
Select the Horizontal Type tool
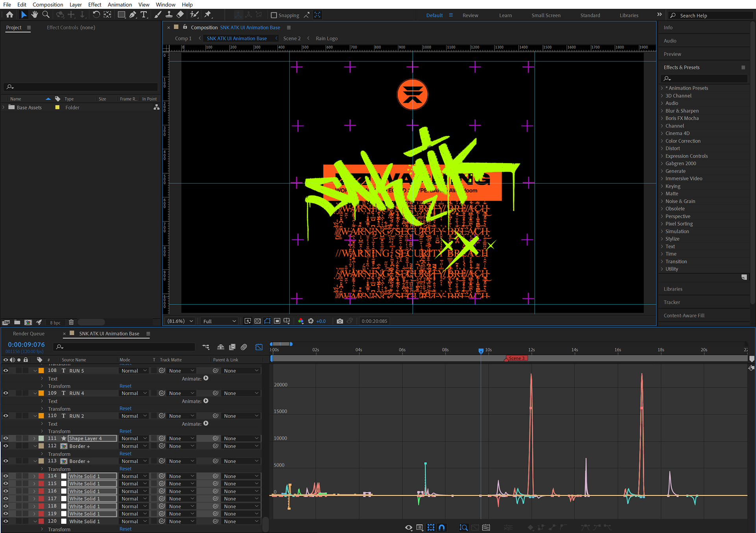click(x=144, y=15)
